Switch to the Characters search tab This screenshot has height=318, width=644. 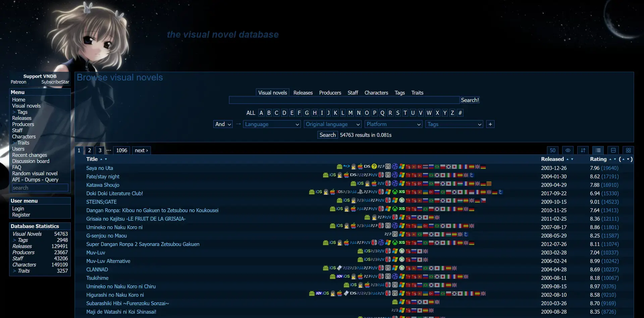tap(376, 92)
